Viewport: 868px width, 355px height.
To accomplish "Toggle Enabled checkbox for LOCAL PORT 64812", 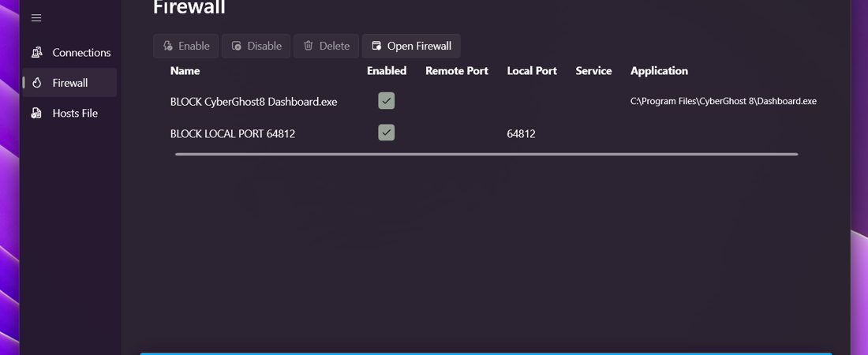I will (386, 133).
